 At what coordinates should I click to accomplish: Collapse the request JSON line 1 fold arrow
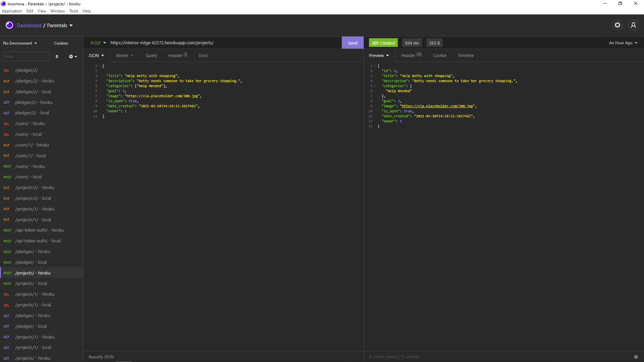click(100, 66)
